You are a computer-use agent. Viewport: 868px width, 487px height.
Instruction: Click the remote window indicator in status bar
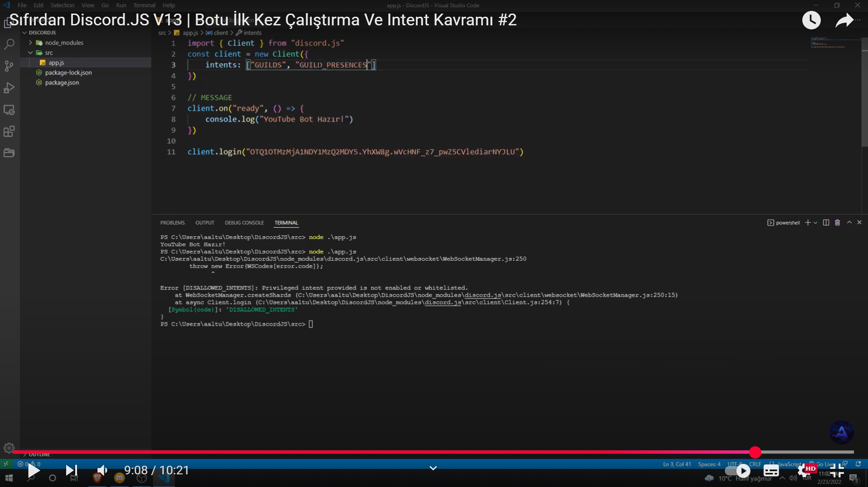click(5, 464)
